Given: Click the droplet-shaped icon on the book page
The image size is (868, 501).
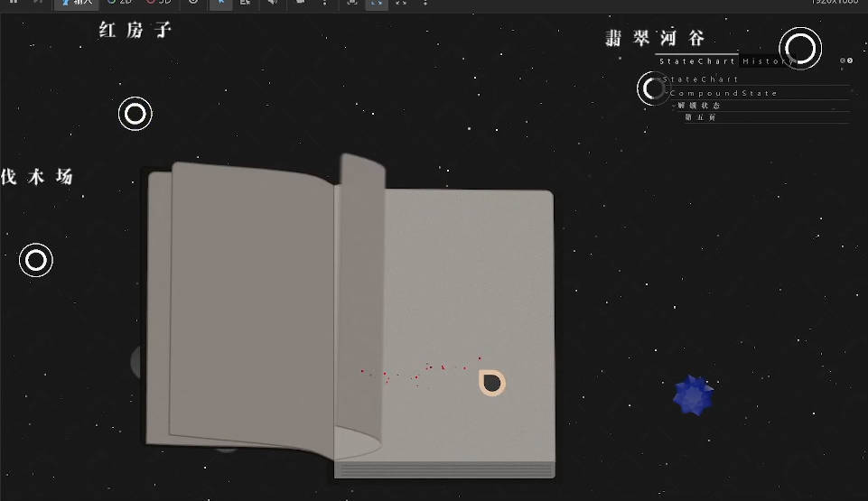Looking at the screenshot, I should [491, 383].
